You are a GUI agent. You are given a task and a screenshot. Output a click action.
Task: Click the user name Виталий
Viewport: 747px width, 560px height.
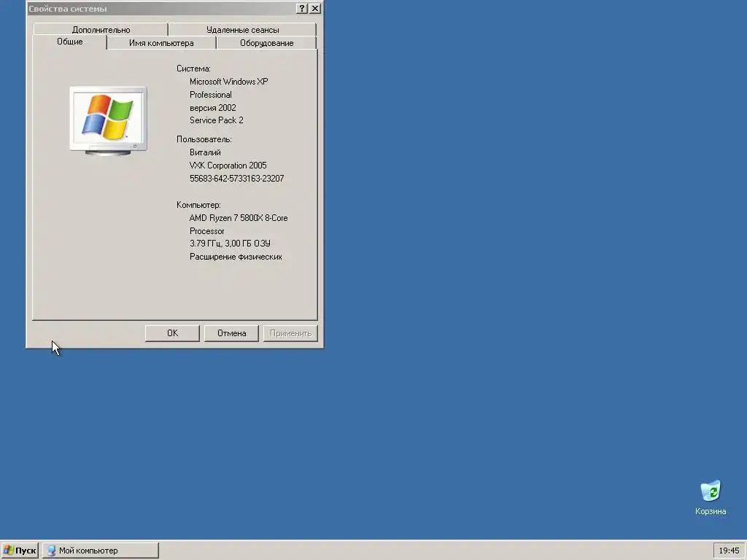pos(205,152)
